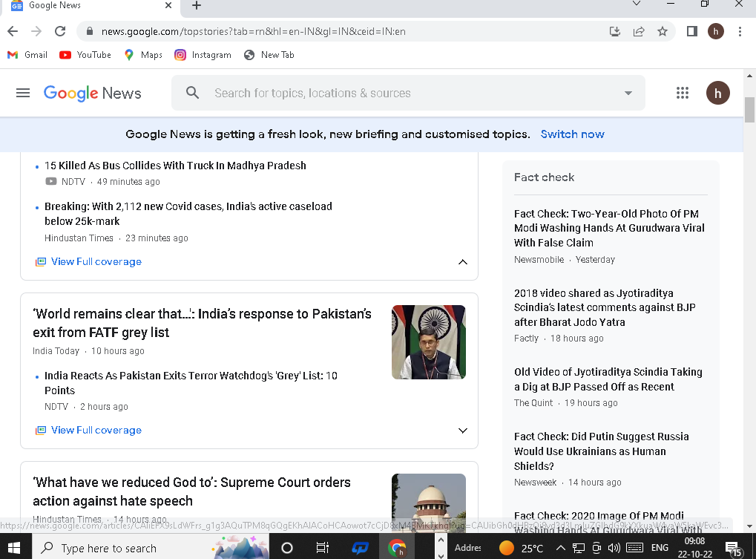Open Chrome's three-dot menu
This screenshot has height=559, width=756.
[x=740, y=31]
